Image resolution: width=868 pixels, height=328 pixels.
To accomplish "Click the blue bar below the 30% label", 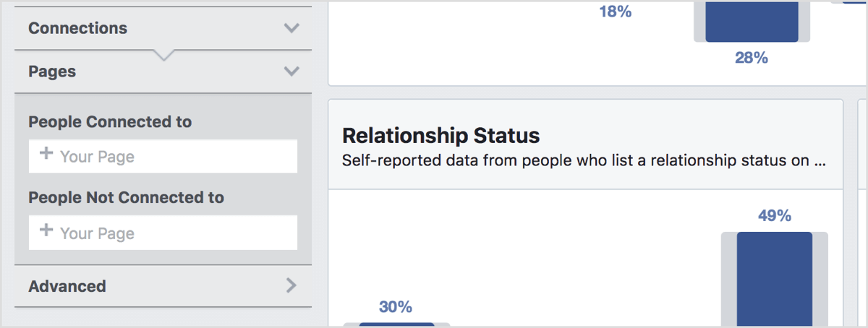I will coord(396,324).
